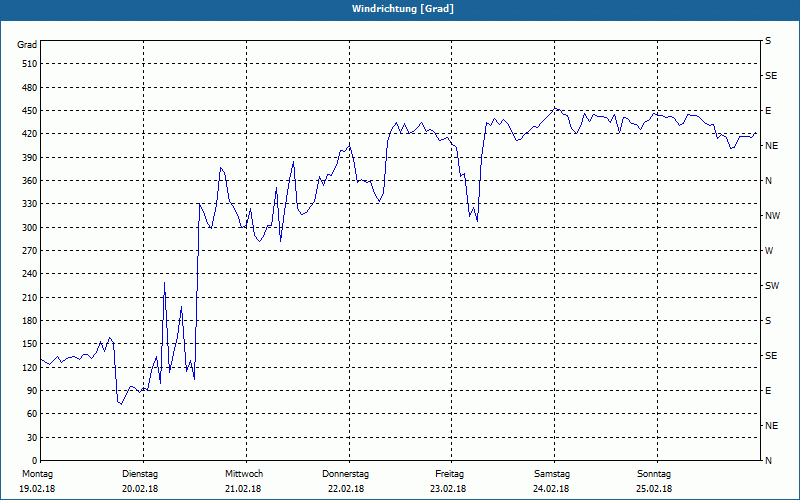This screenshot has width=800, height=500.
Task: Select the "90" y-axis value
Action: pos(32,391)
